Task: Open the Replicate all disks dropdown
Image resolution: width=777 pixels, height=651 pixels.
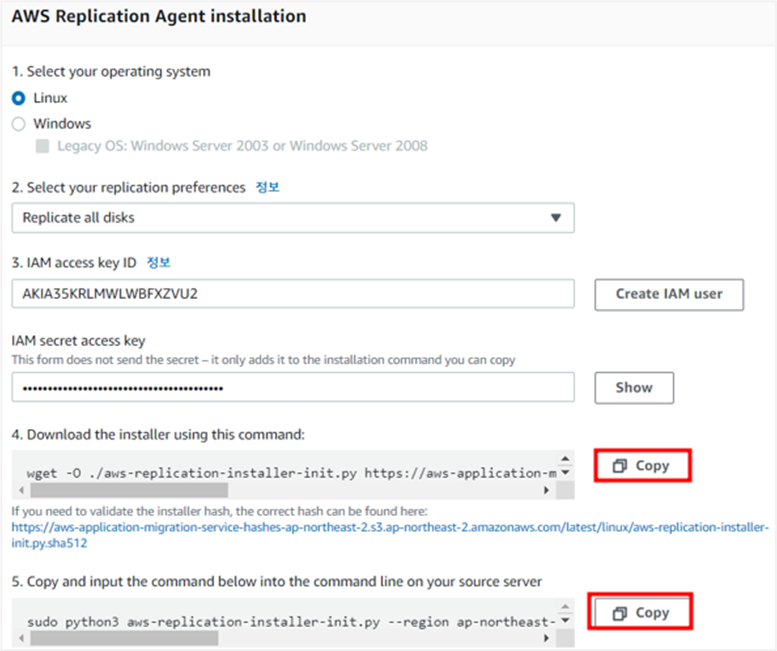Action: (x=293, y=217)
